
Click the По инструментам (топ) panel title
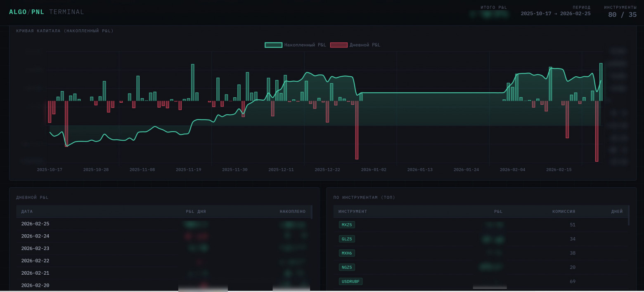[x=364, y=198]
